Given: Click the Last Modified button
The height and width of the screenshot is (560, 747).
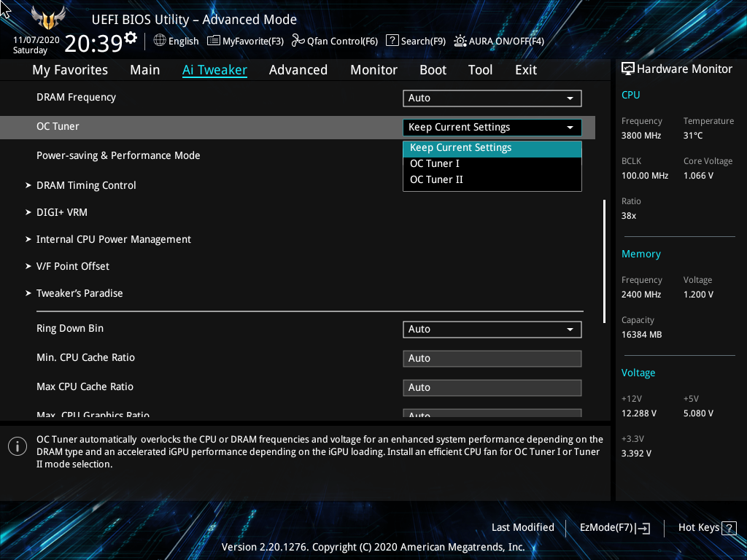Looking at the screenshot, I should pos(522,528).
